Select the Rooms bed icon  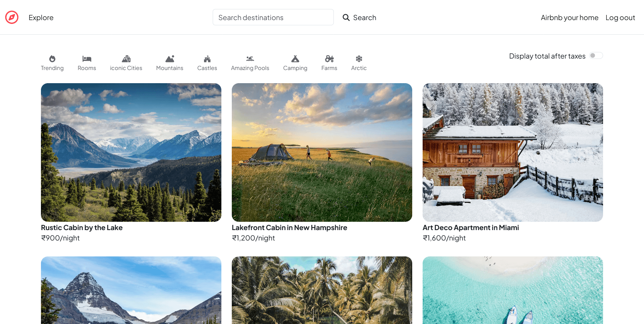pos(87,59)
